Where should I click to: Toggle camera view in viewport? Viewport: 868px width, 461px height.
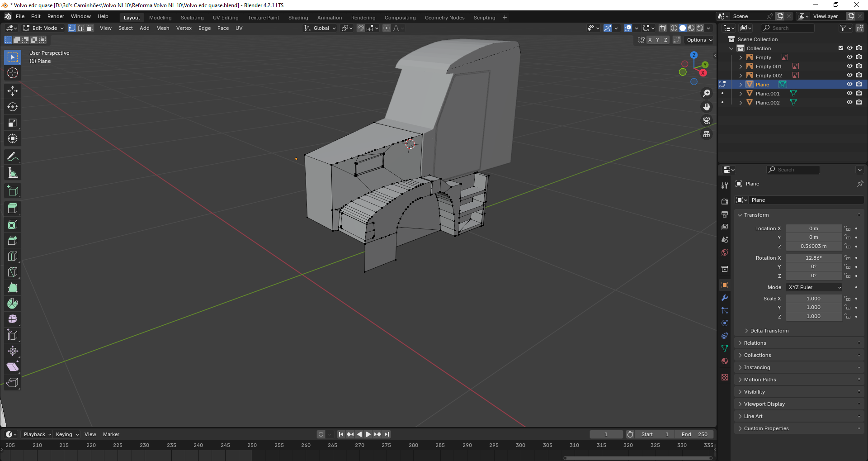(x=706, y=120)
